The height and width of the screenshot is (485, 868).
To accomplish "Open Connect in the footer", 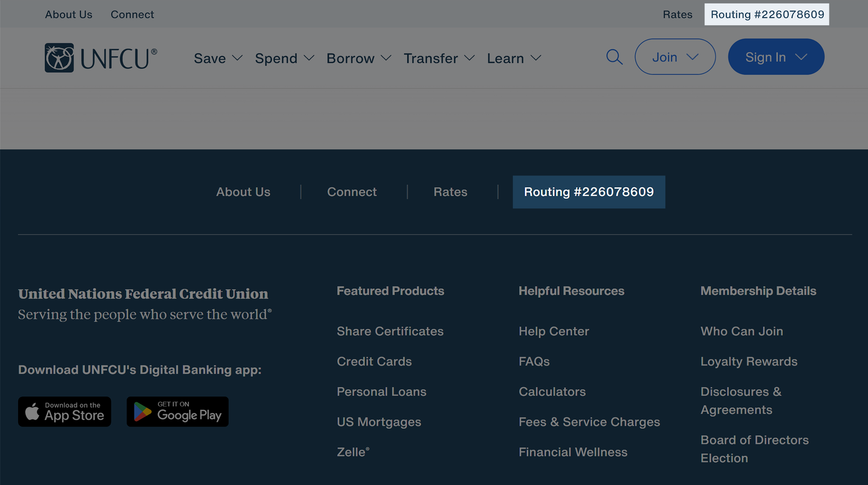I will pos(352,192).
